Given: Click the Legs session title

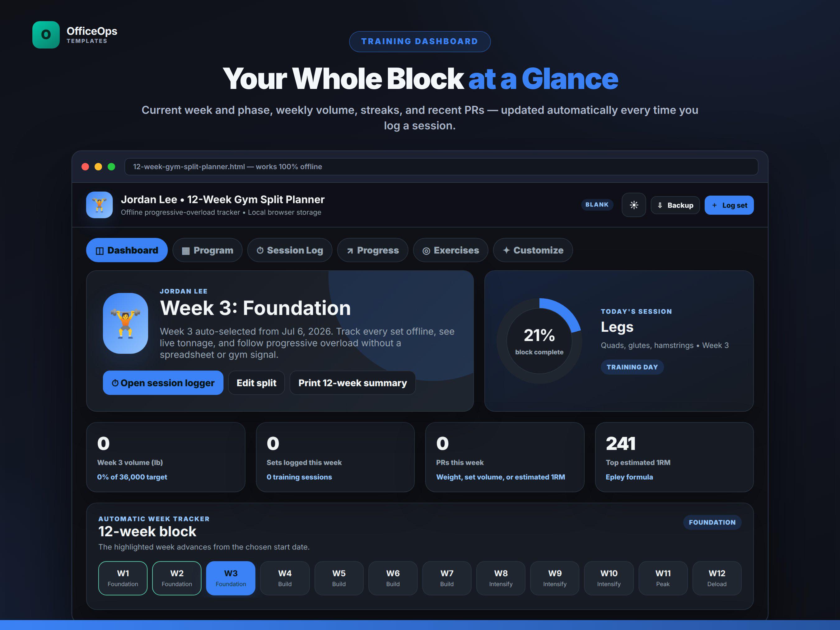Looking at the screenshot, I should 617,327.
